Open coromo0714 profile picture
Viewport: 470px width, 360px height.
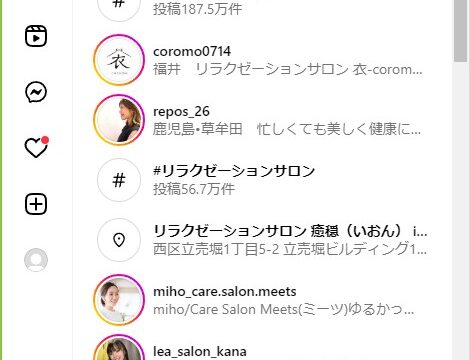[x=119, y=60]
